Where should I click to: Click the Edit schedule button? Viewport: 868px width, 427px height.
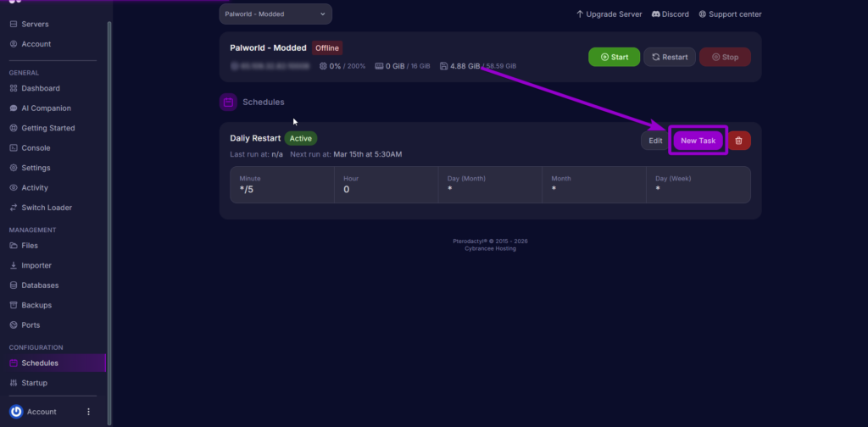[655, 141]
